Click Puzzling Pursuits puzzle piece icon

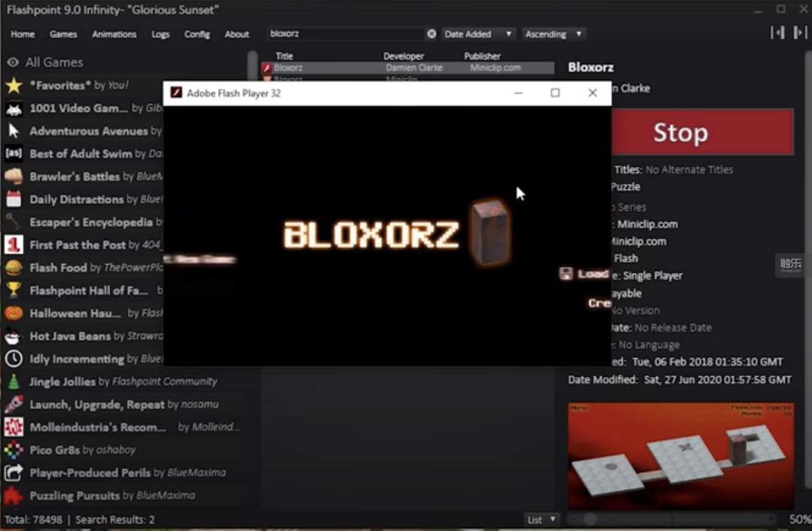[14, 496]
